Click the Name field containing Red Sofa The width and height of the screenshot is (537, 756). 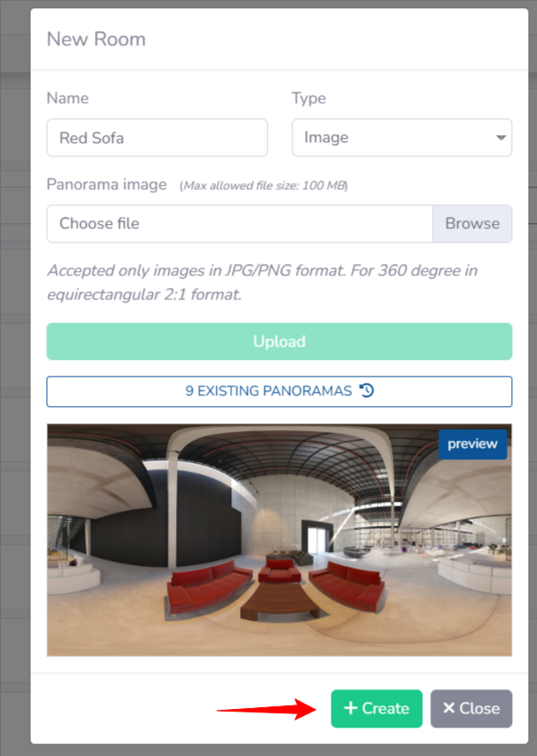point(156,138)
